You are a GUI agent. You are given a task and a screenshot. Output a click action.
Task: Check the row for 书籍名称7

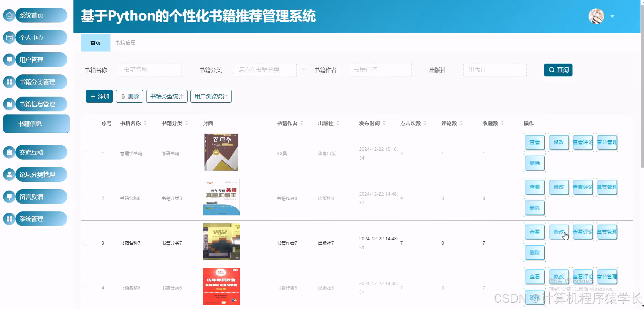[86, 243]
